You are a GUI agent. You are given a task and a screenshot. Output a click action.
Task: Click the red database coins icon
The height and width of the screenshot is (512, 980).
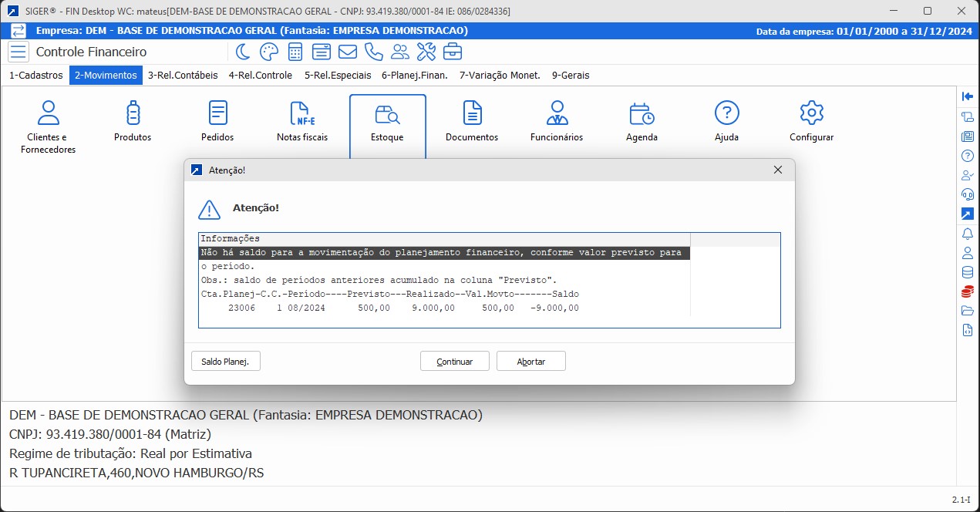pyautogui.click(x=967, y=291)
